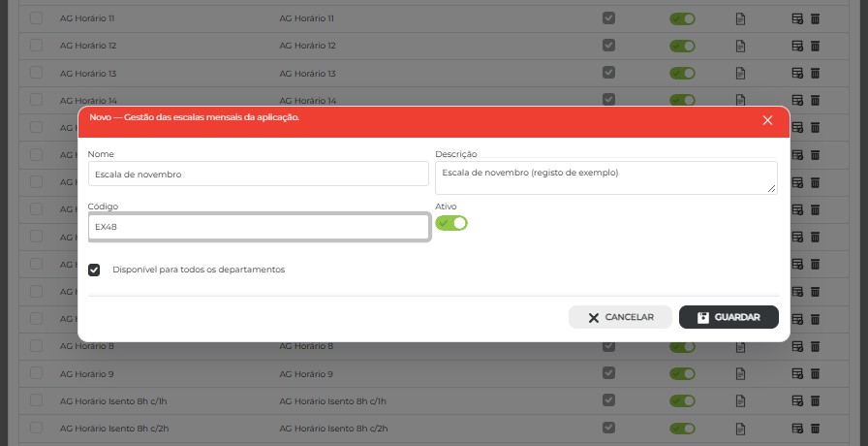Toggle active switch for AG Horário 9
868x446 pixels.
coord(682,374)
